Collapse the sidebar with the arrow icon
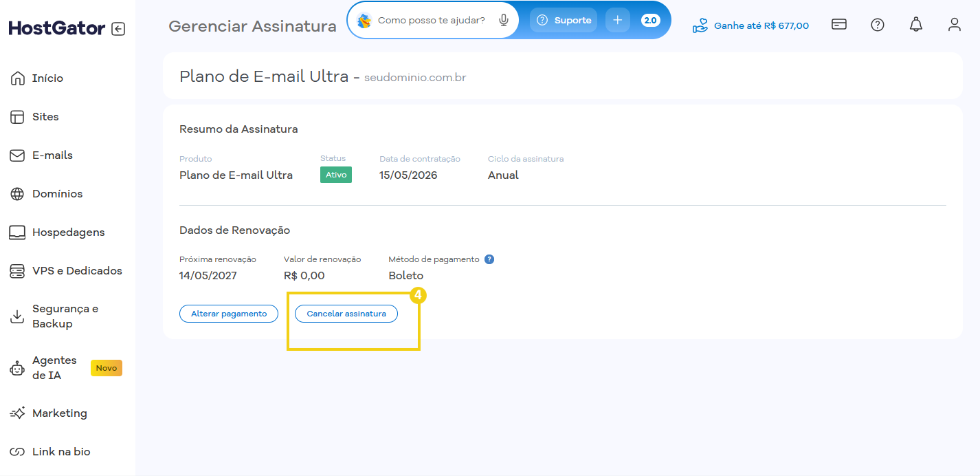Screen dimensions: 980x476 (x=118, y=29)
